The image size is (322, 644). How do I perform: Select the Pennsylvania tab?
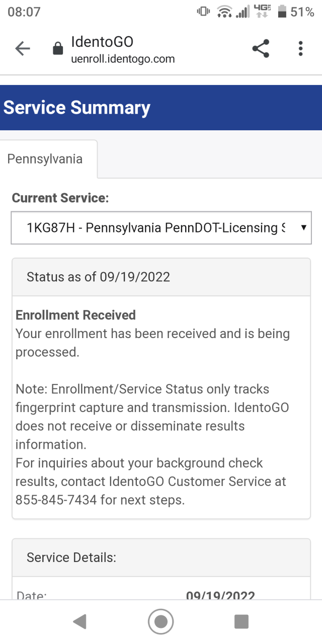45,159
